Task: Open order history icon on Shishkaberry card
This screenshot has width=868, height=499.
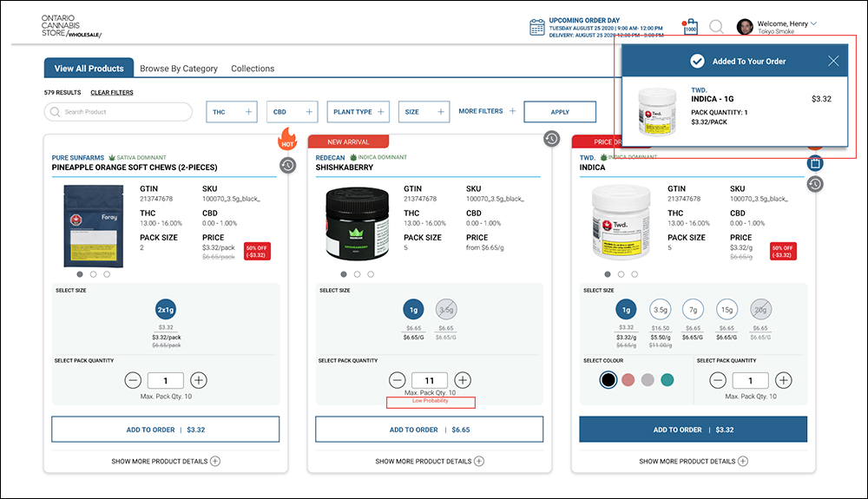Action: (551, 138)
